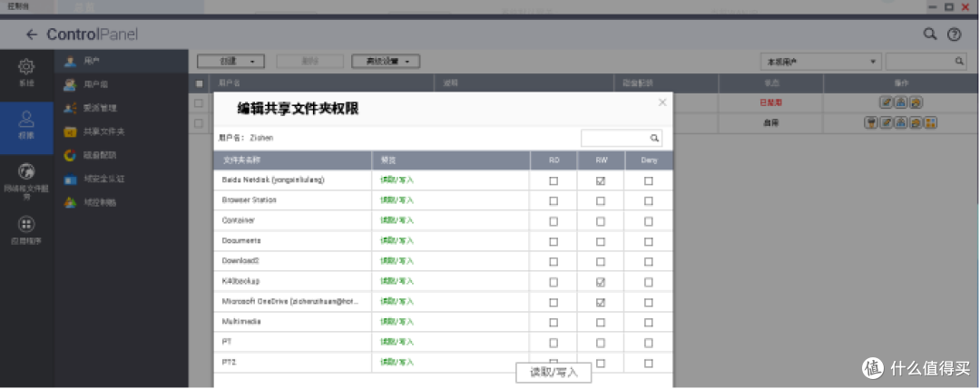This screenshot has width=980, height=389.
Task: Check Deny for Container
Action: (x=649, y=221)
